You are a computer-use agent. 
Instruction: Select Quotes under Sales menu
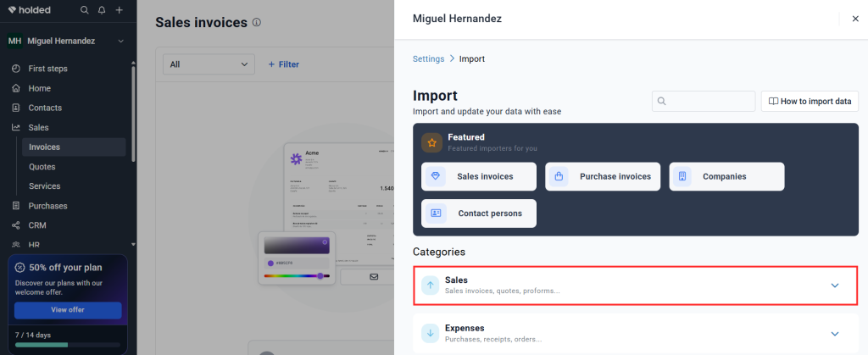[42, 166]
